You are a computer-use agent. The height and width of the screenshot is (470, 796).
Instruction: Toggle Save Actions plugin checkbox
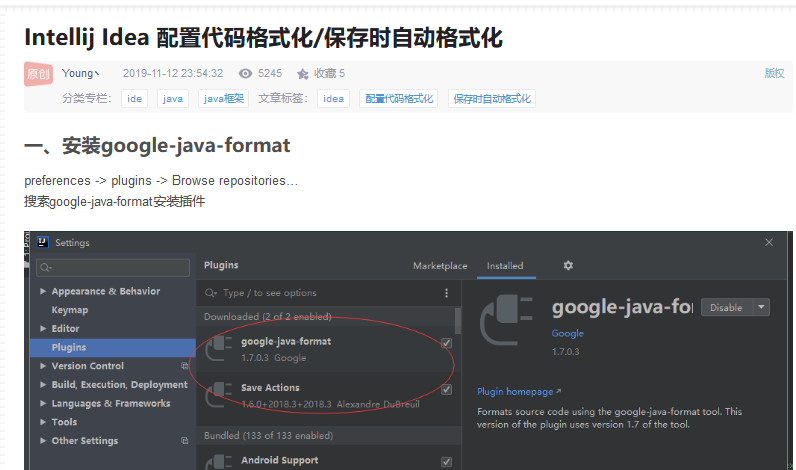[446, 389]
